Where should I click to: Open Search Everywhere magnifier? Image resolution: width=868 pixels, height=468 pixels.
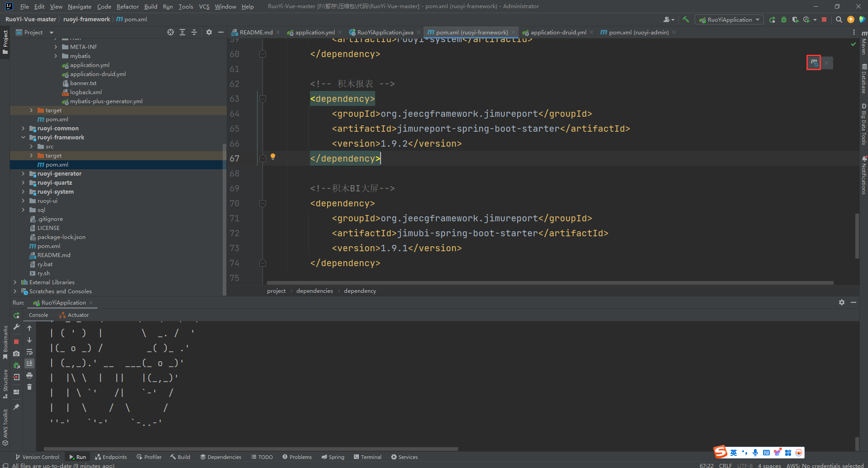click(x=839, y=19)
